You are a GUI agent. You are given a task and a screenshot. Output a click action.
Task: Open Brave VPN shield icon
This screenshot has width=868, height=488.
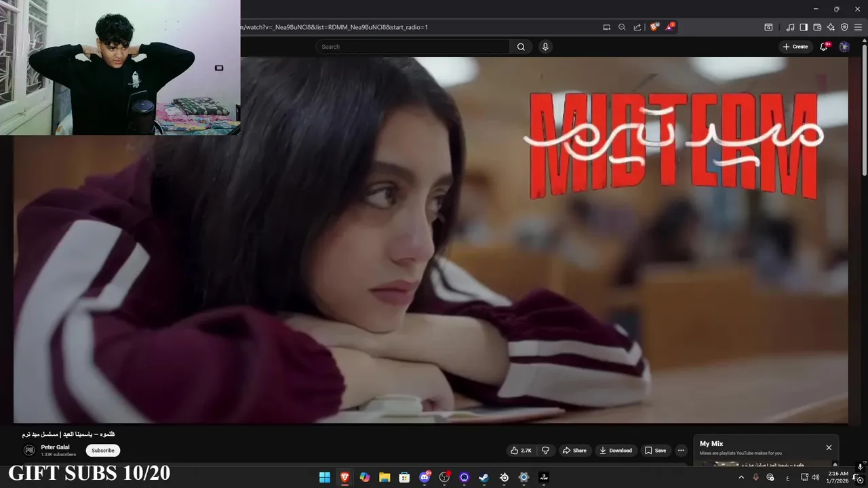tap(844, 27)
